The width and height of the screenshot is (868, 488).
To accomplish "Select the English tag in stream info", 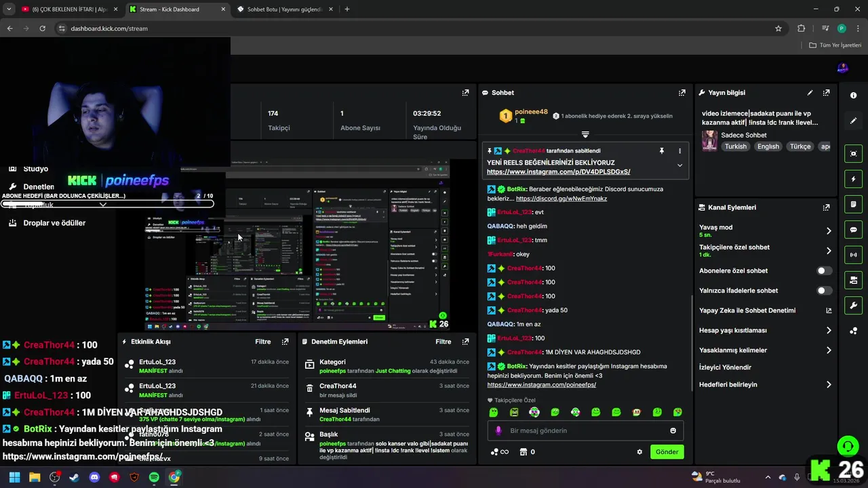I will (768, 146).
